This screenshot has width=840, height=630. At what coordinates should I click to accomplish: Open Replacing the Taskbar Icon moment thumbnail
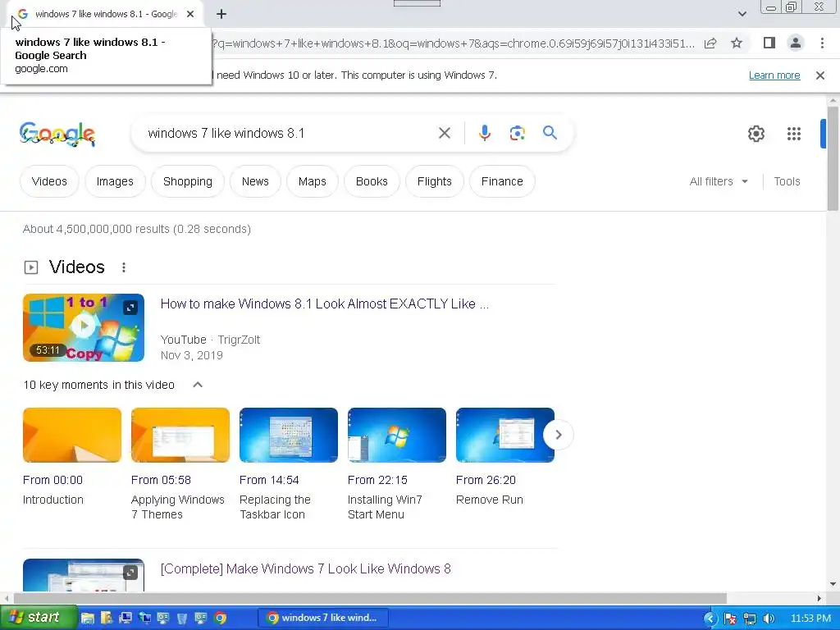(x=289, y=435)
